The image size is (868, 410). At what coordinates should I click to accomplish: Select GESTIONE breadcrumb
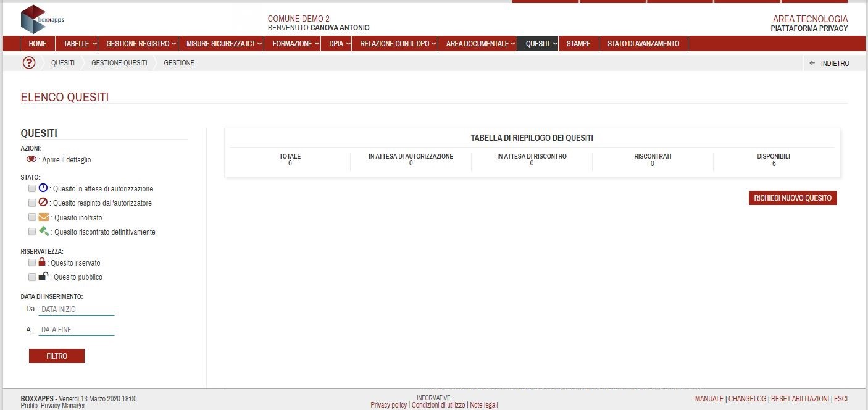pos(179,63)
